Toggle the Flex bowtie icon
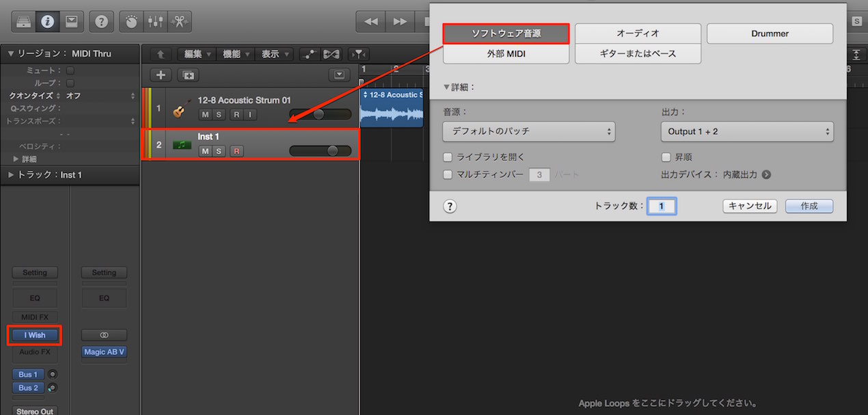Screen dimensions: 868x415 (332, 54)
